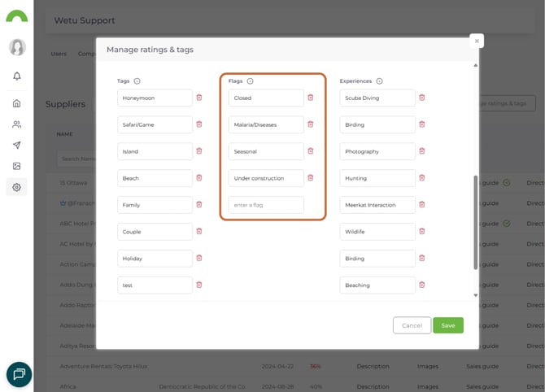The height and width of the screenshot is (392, 545).
Task: Delete the test tag
Action: (199, 285)
